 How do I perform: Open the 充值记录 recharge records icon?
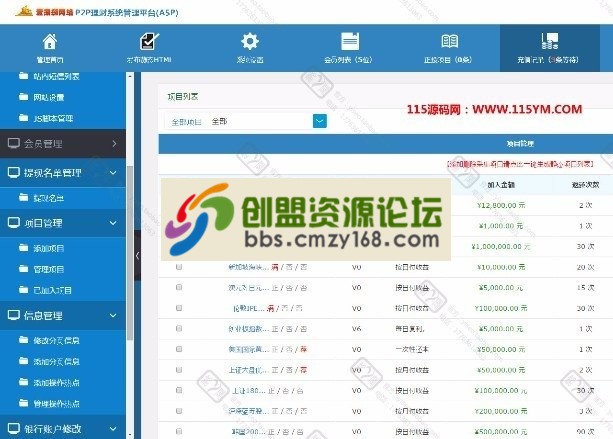point(550,41)
